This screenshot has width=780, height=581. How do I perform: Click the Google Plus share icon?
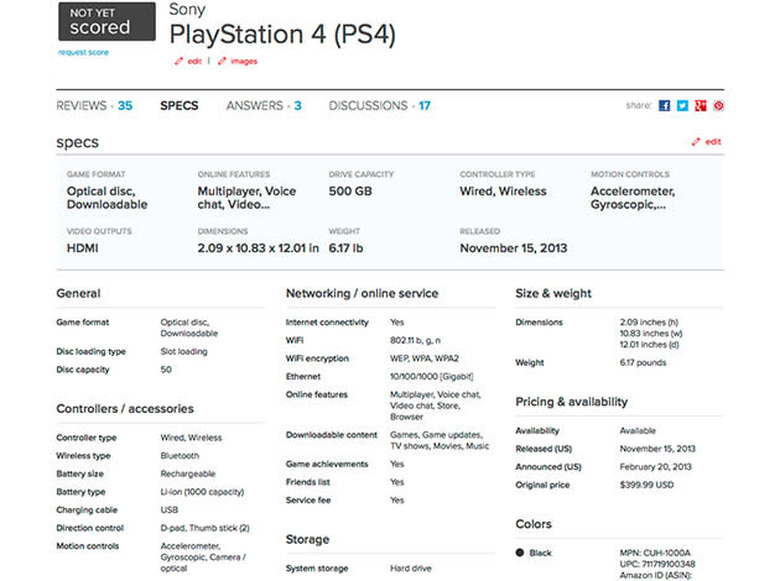point(700,106)
